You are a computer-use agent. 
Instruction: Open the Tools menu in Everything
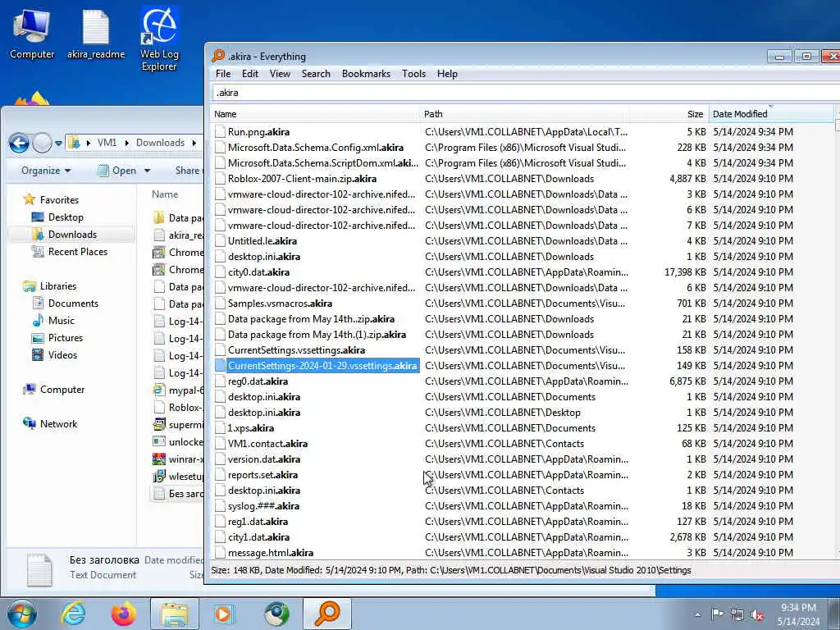413,74
